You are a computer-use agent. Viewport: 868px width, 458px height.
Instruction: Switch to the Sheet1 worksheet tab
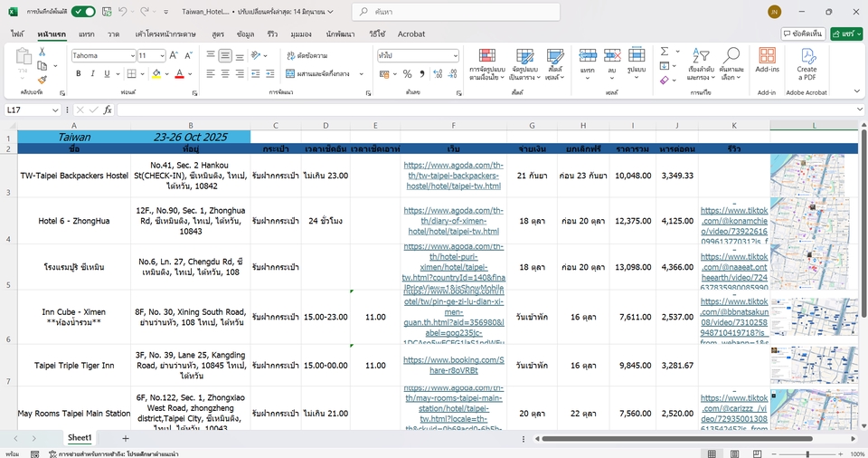[x=80, y=438]
